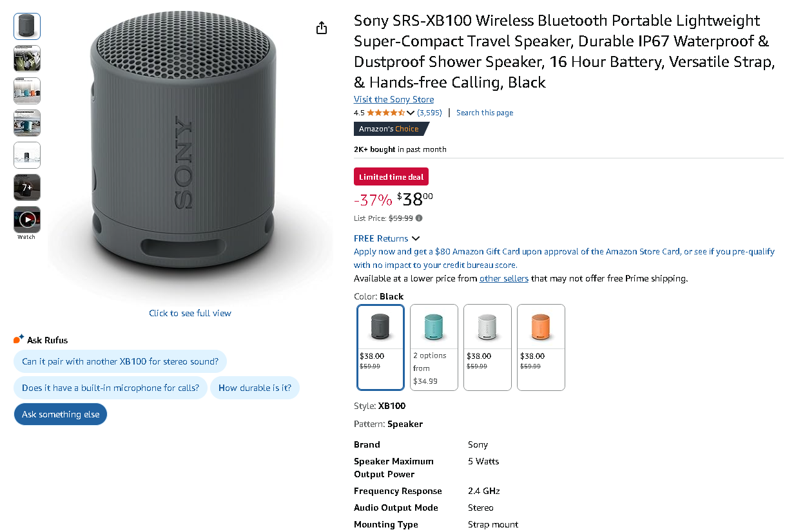Click the Limited time deal badge
The height and width of the screenshot is (532, 787).
tap(391, 176)
